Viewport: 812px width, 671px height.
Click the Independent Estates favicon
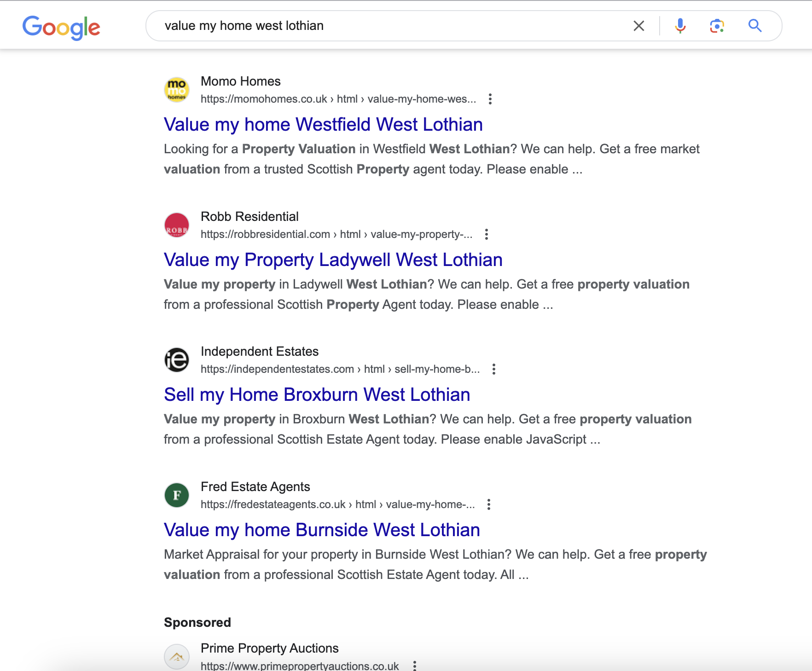(177, 359)
